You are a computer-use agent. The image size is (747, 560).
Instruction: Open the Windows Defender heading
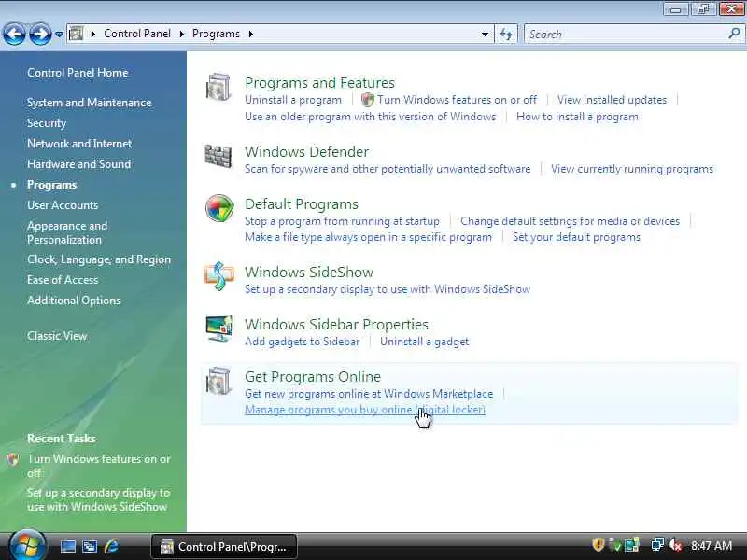[x=307, y=152]
